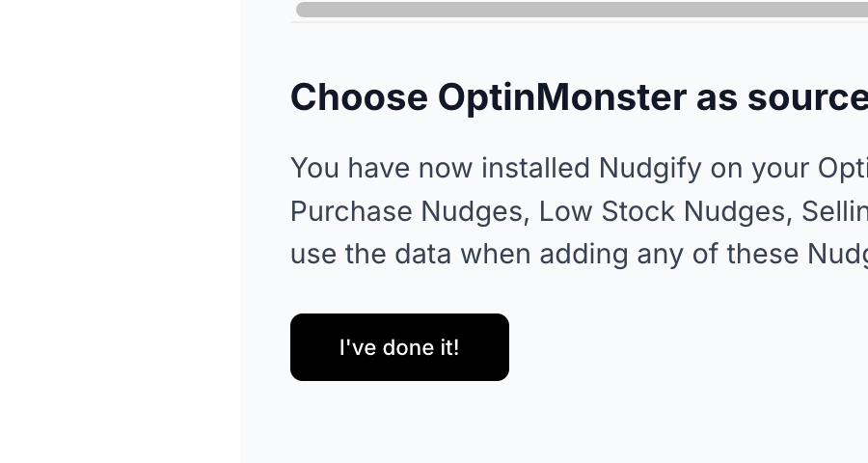Click the blank area below the black button
The image size is (868, 463).
pos(554,422)
